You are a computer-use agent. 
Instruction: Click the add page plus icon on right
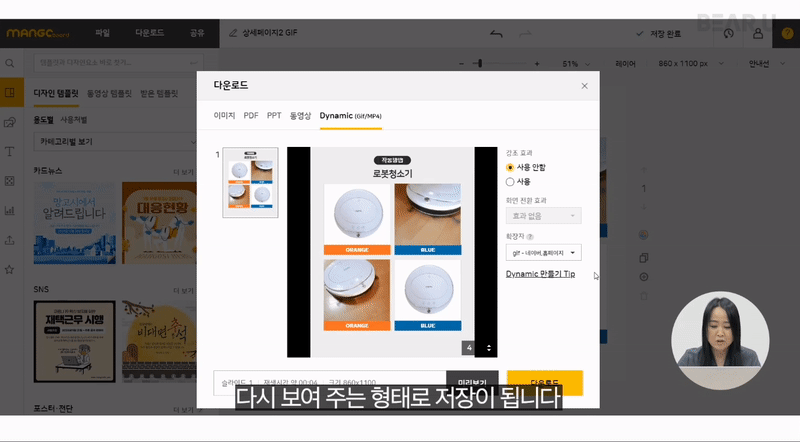[x=644, y=277]
